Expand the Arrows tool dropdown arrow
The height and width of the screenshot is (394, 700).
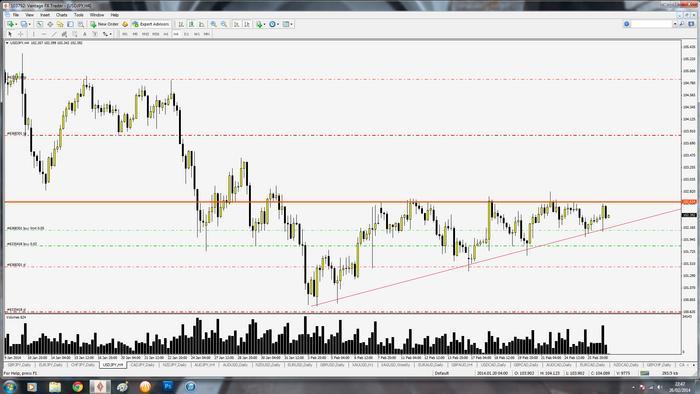[x=110, y=34]
